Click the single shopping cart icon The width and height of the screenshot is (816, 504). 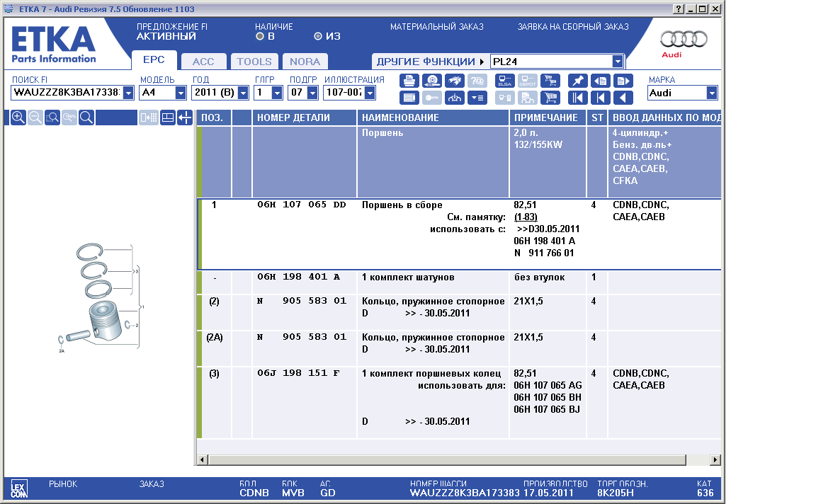[550, 98]
